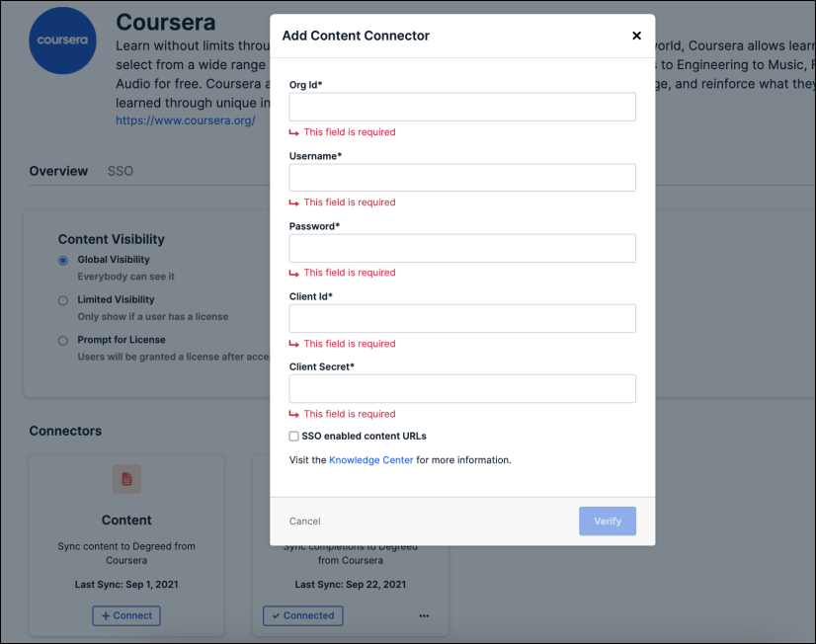The image size is (816, 644).
Task: Focus the Username text box
Action: tap(462, 178)
